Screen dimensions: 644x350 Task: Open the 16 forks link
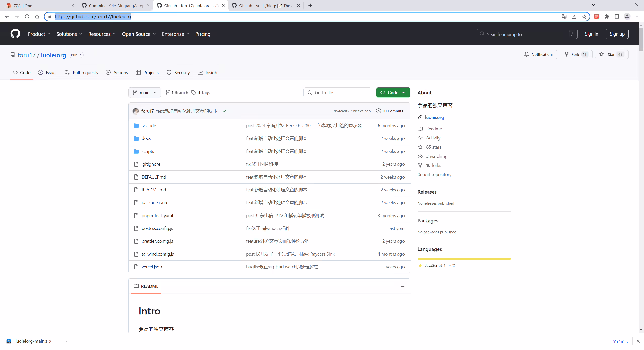[x=433, y=165]
